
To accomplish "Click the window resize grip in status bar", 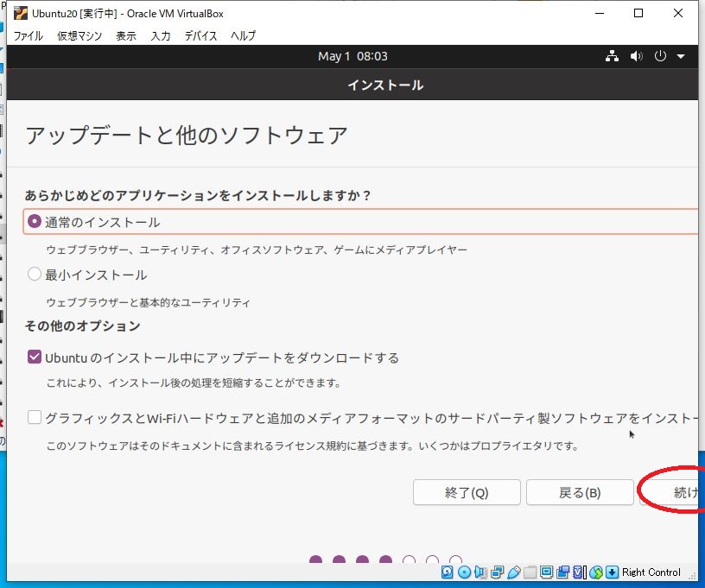I will [692, 576].
